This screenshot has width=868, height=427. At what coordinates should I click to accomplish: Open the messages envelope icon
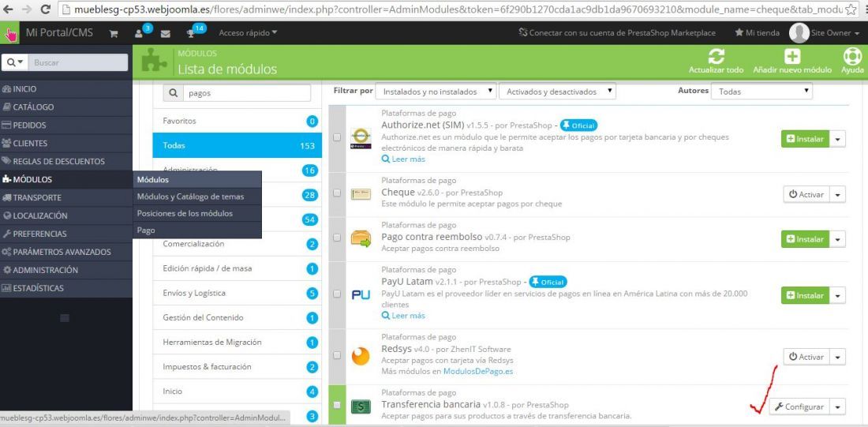pyautogui.click(x=165, y=33)
